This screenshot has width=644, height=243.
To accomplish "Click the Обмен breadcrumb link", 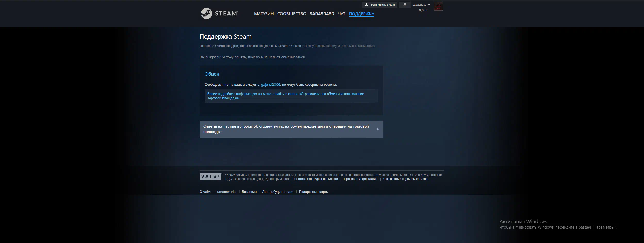I will tap(296, 46).
